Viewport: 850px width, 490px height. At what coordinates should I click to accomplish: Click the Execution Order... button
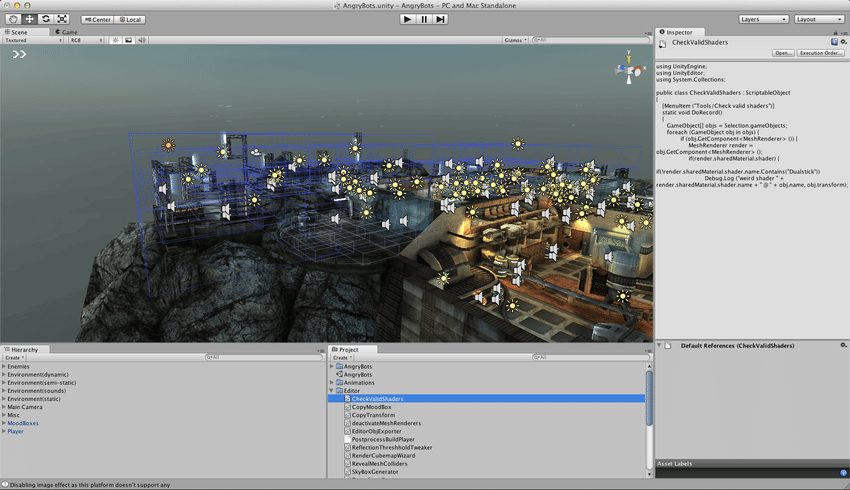(821, 53)
